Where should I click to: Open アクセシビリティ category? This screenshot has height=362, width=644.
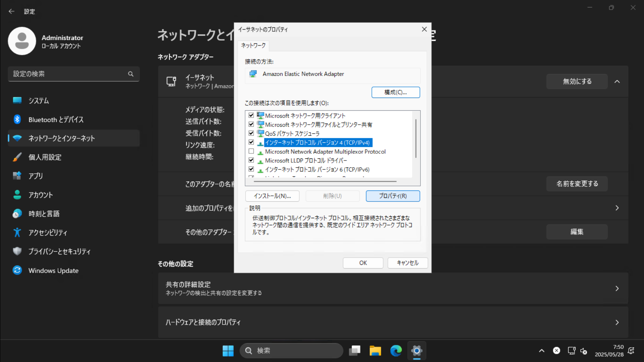[x=74, y=232]
